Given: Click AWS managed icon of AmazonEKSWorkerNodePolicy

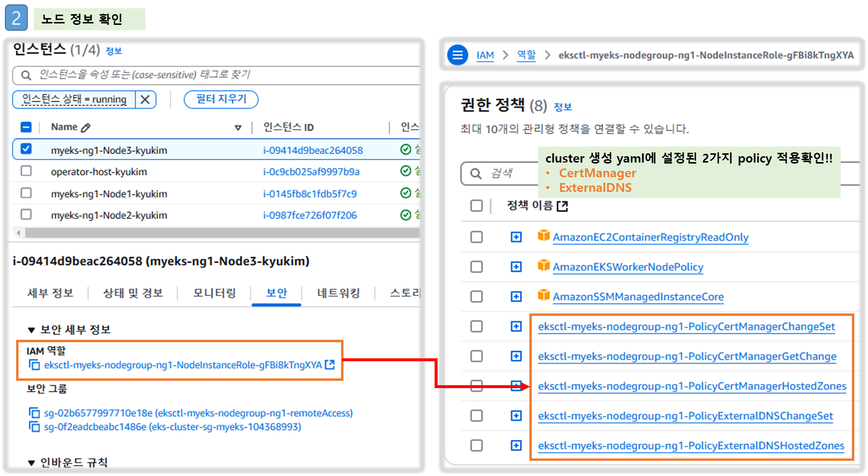Looking at the screenshot, I should [x=544, y=266].
